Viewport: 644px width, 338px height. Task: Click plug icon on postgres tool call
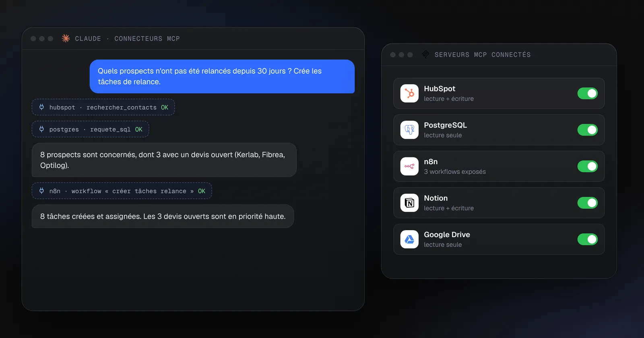click(x=41, y=129)
